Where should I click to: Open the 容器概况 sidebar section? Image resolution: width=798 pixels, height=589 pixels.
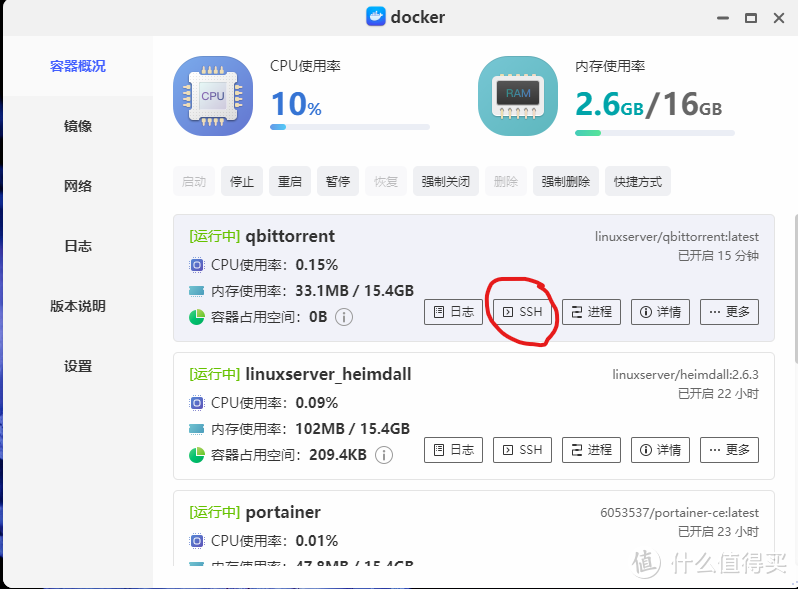point(78,66)
